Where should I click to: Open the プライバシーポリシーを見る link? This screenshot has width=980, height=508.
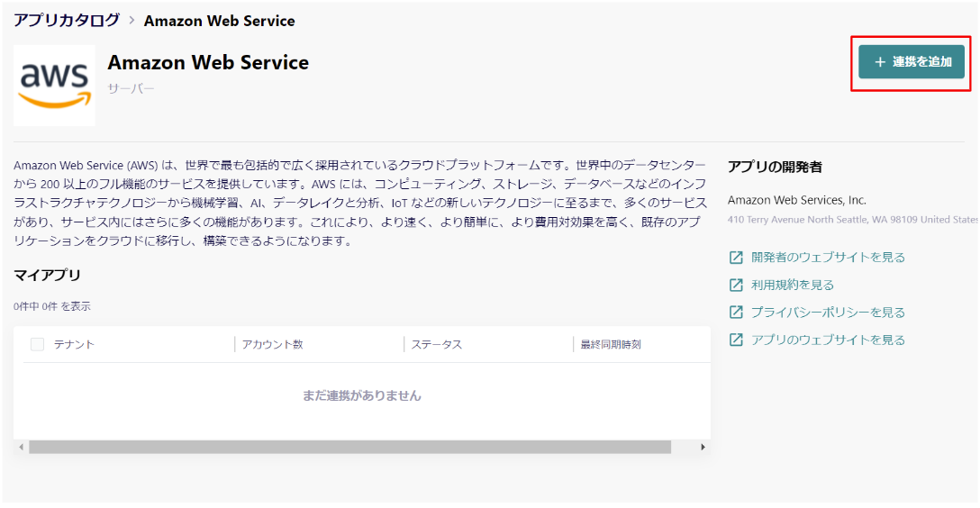tap(828, 313)
